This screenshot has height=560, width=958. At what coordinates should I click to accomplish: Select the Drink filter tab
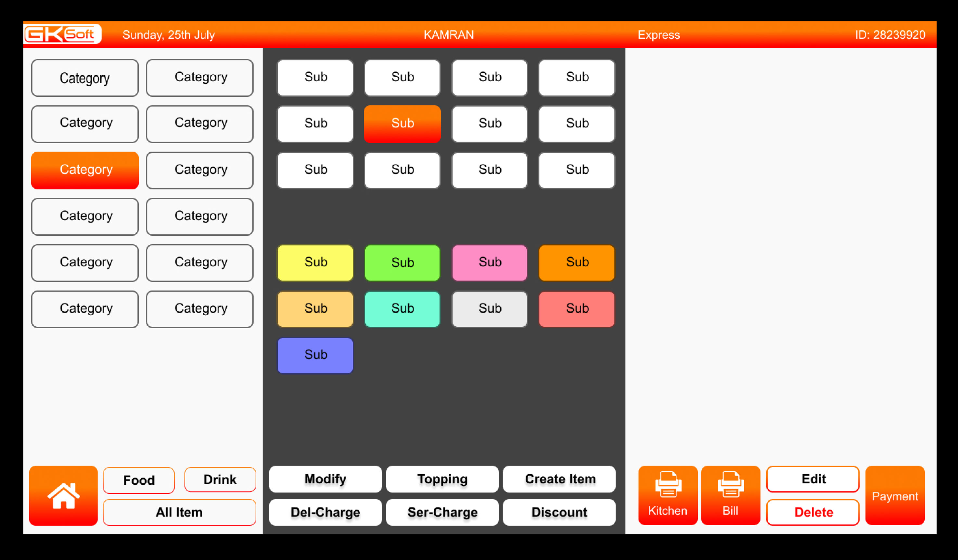click(220, 479)
